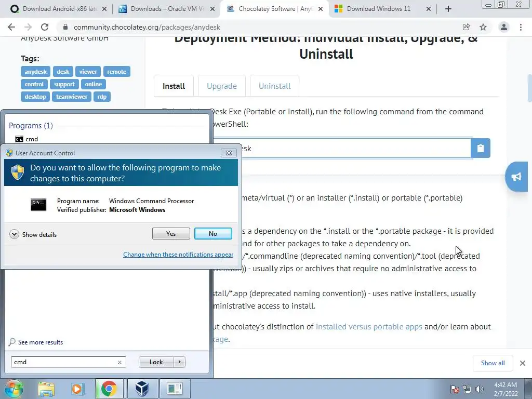The height and width of the screenshot is (399, 532).
Task: Click the teamviewer tag
Action: [72, 97]
